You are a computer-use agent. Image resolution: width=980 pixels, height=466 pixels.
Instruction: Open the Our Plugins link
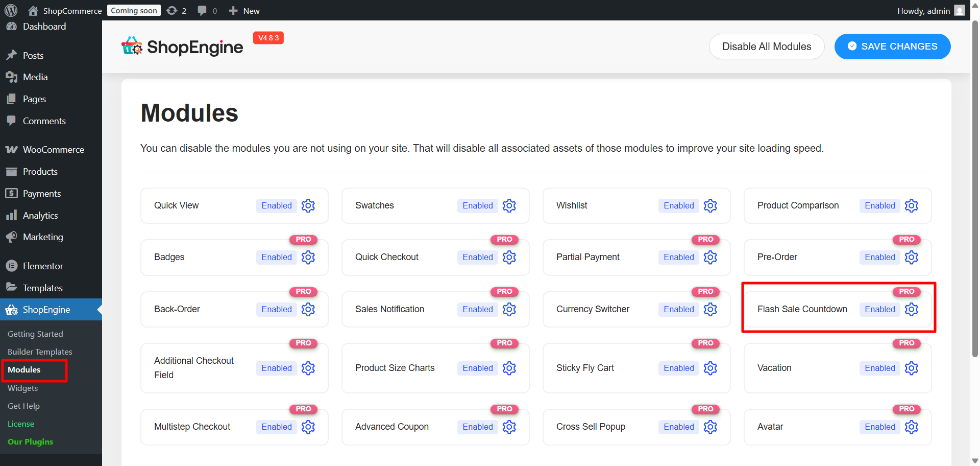[30, 442]
